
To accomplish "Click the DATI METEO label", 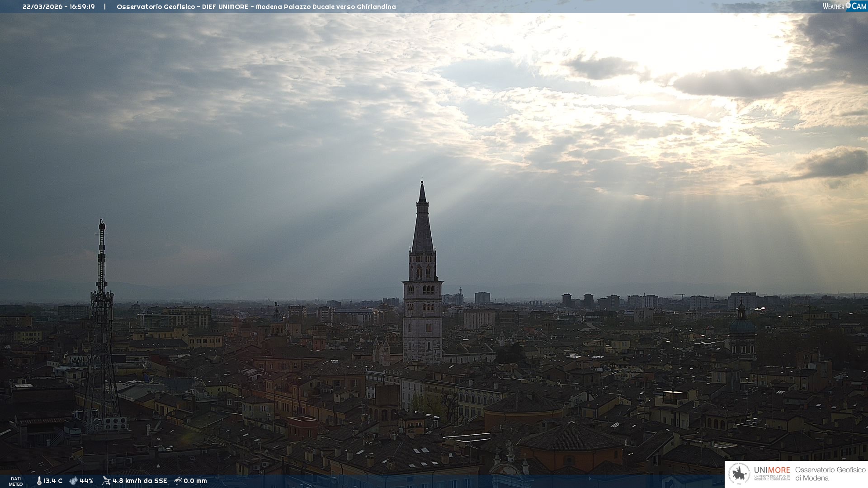I will 16,481.
